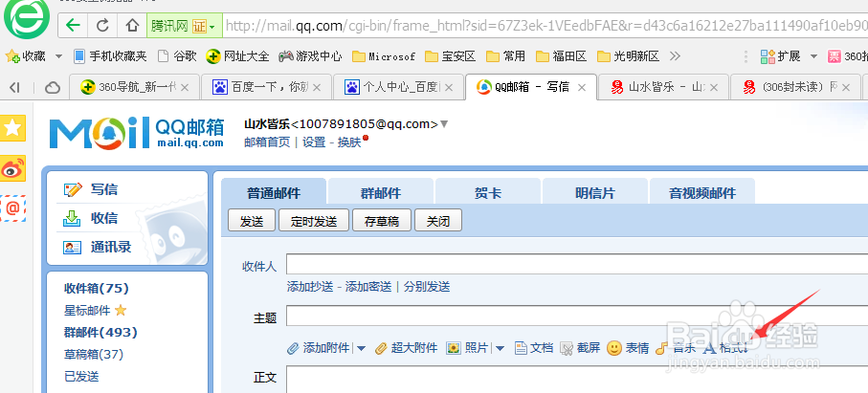Image resolution: width=868 pixels, height=393 pixels.
Task: Open the Weibo sidebar icon
Action: 12,168
